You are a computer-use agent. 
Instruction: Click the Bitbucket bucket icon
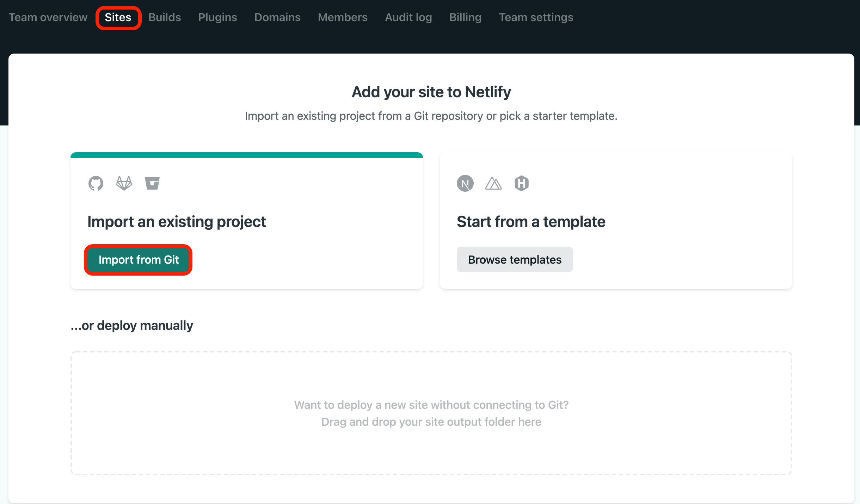click(x=152, y=183)
